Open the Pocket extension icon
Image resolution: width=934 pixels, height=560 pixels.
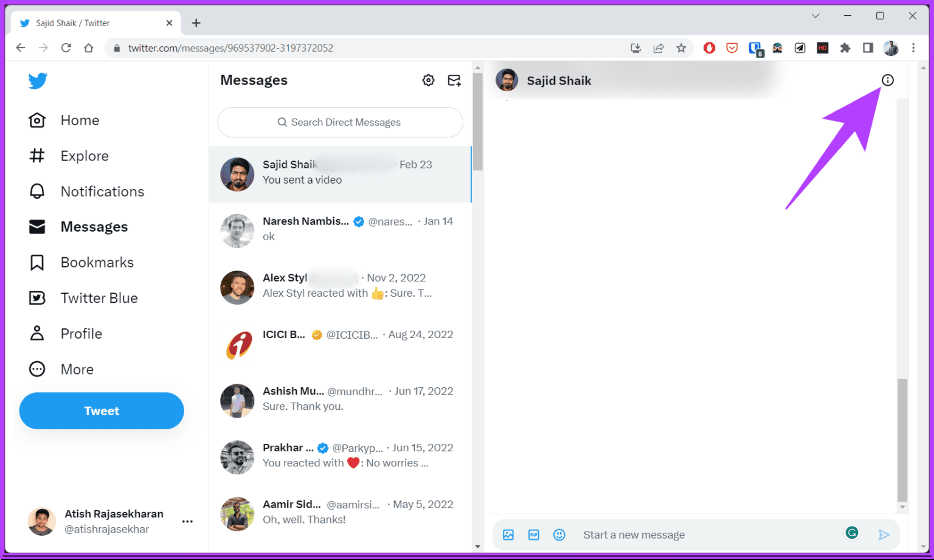coord(732,48)
